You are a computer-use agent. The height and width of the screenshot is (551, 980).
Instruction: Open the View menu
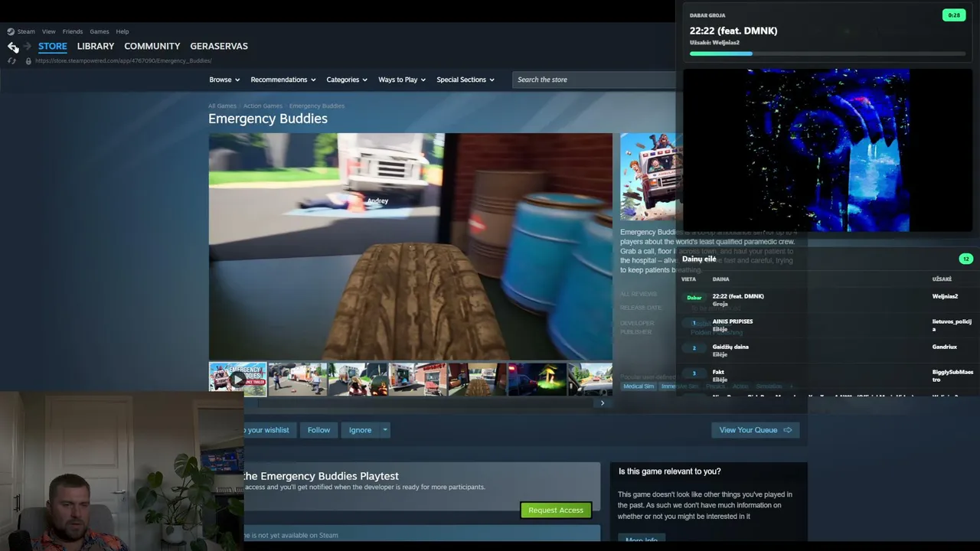[x=48, y=31]
